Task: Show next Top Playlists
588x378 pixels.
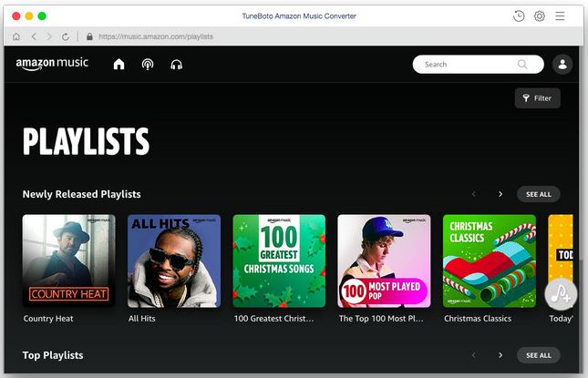Action: pyautogui.click(x=500, y=355)
